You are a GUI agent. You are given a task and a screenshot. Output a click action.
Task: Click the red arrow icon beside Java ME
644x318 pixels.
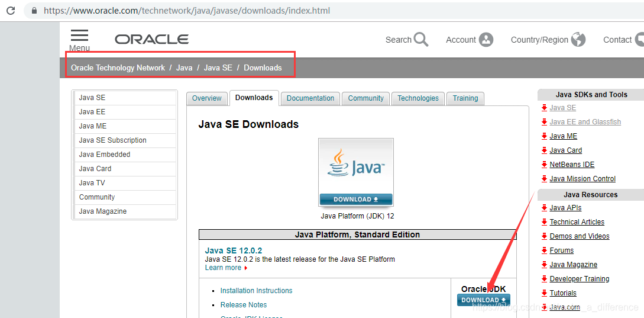(x=544, y=136)
